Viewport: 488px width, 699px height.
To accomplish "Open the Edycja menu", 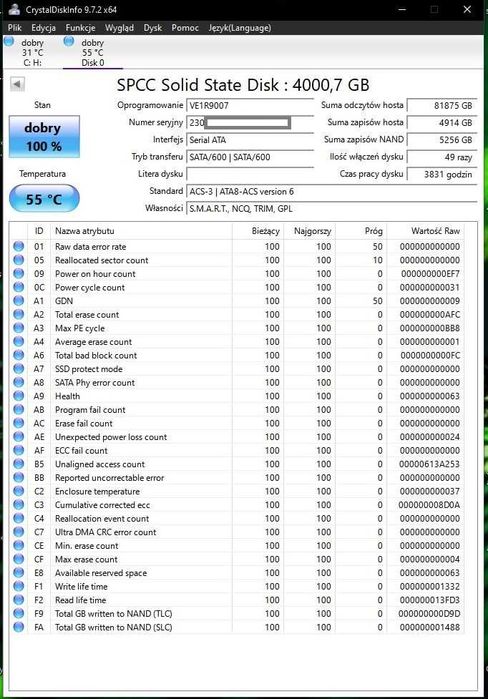I will 43,28.
